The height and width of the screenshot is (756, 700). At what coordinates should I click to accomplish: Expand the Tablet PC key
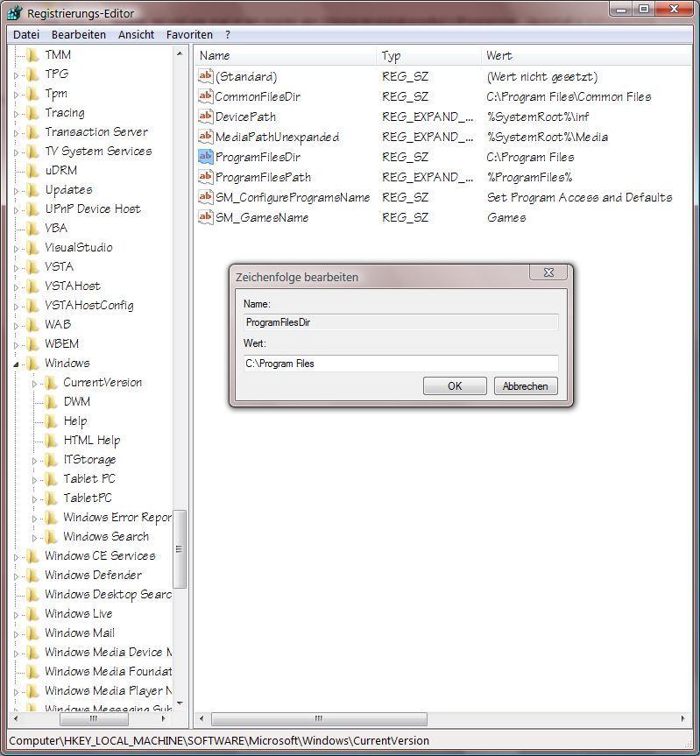click(34, 480)
